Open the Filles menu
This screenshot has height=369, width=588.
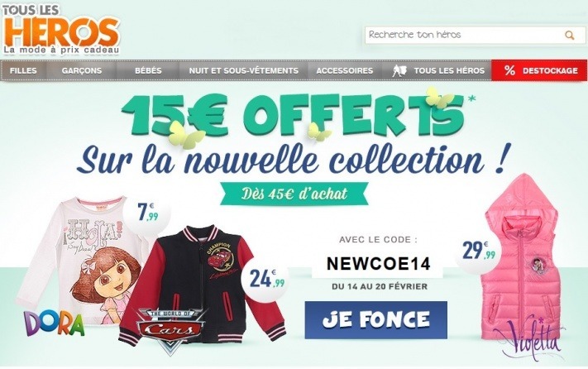pyautogui.click(x=24, y=70)
